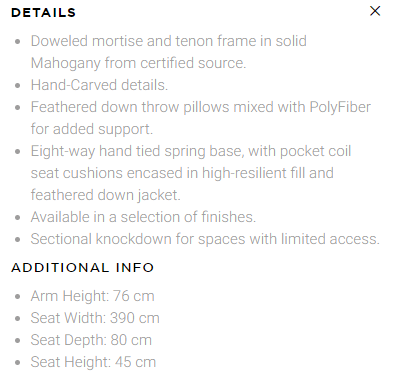
Task: Click the bullet point beside 'Arm Height'
Action: pyautogui.click(x=18, y=297)
